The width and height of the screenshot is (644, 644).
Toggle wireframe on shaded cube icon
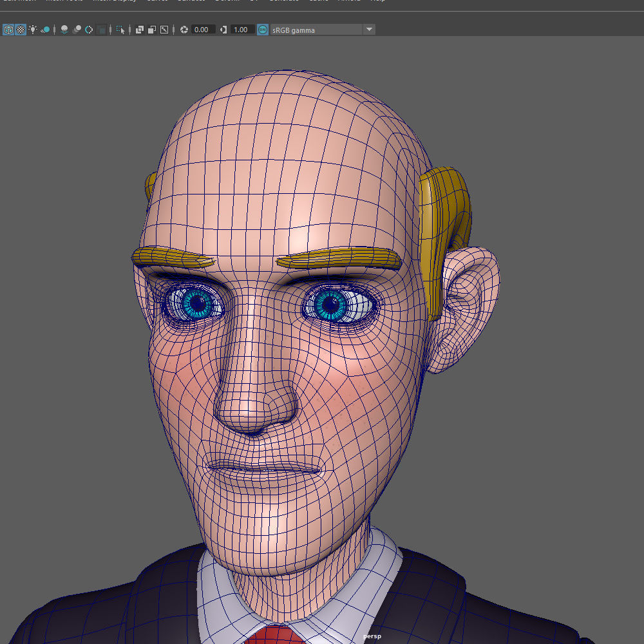coord(8,30)
